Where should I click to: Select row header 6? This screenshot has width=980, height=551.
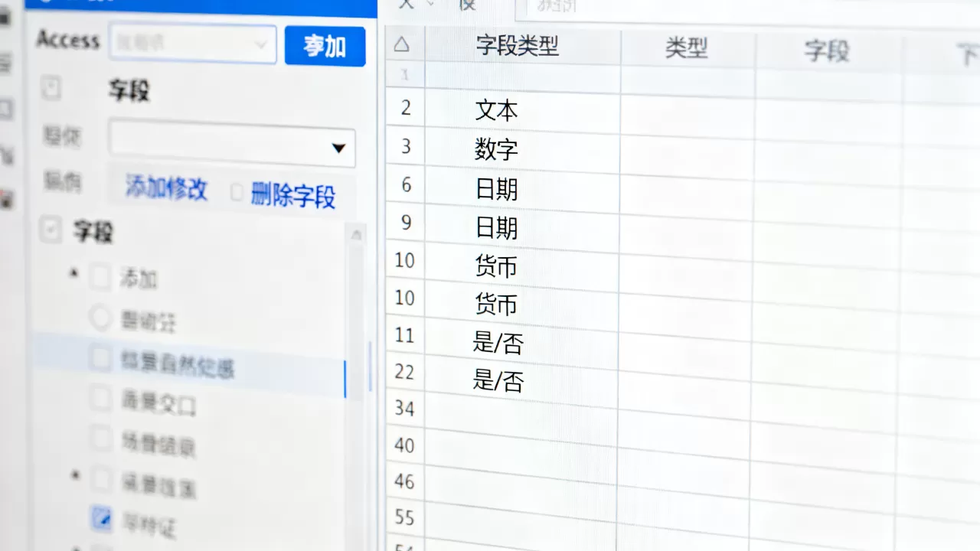(x=406, y=184)
